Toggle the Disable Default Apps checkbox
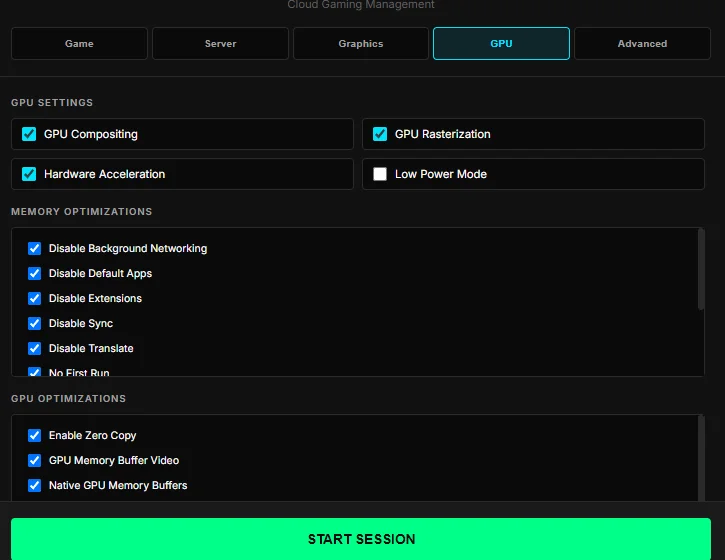Screen dimensions: 725x560 (34, 273)
